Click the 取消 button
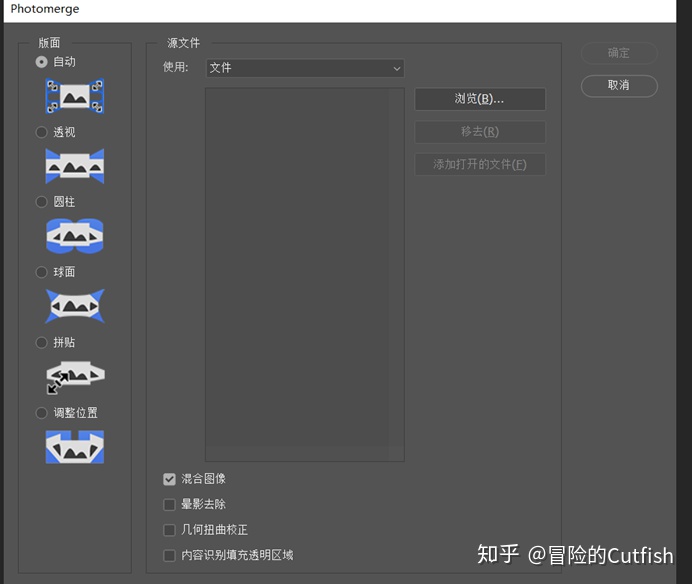The image size is (692, 584). [x=619, y=85]
